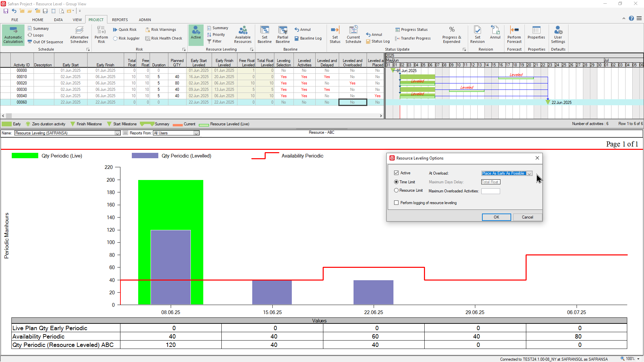This screenshot has width=644, height=362.
Task: Click Set Status icon
Action: (335, 35)
